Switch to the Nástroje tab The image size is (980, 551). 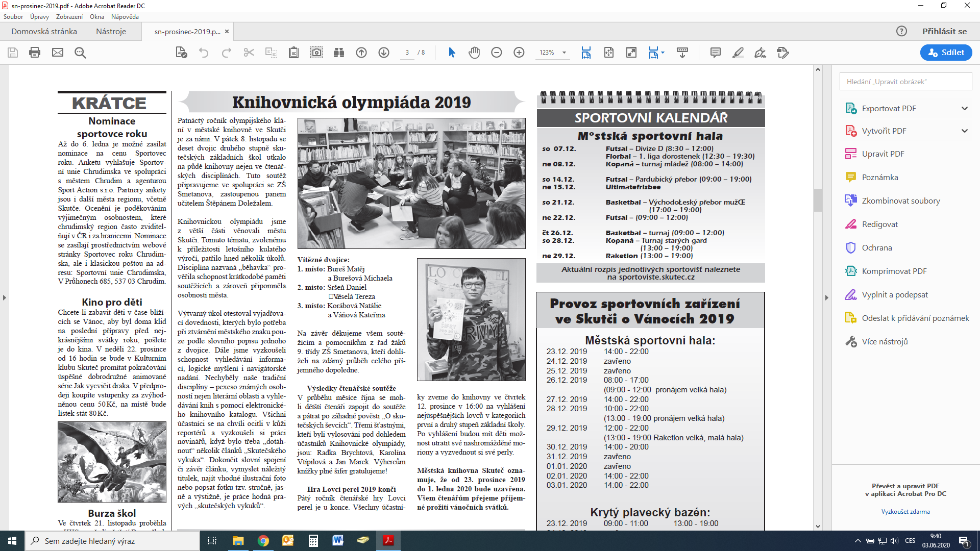111,31
